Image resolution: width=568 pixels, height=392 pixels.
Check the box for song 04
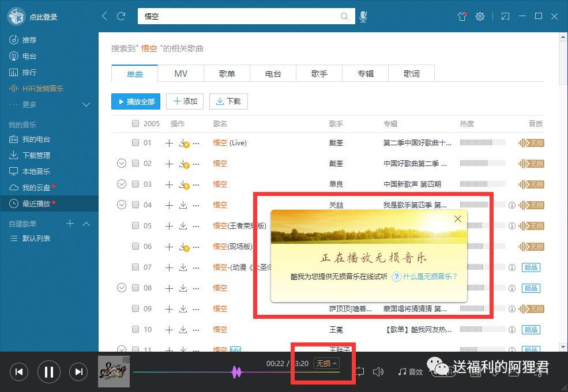click(x=136, y=205)
